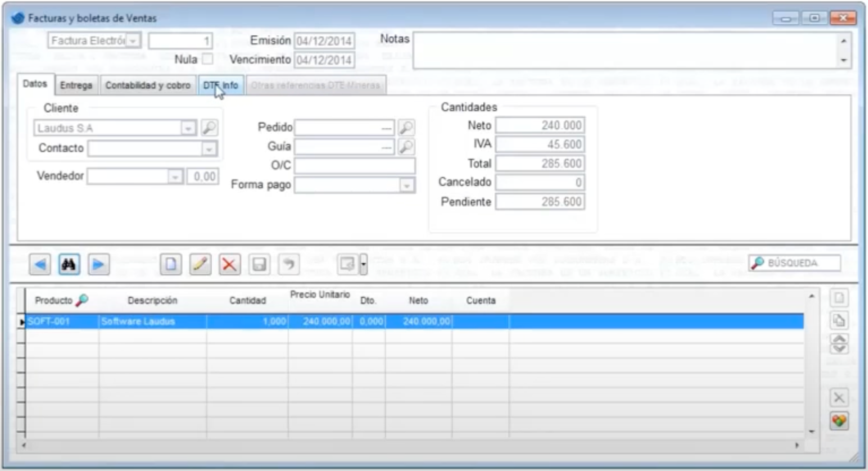Image resolution: width=868 pixels, height=471 pixels.
Task: Click the IVA amount 45.600 field
Action: pyautogui.click(x=540, y=144)
